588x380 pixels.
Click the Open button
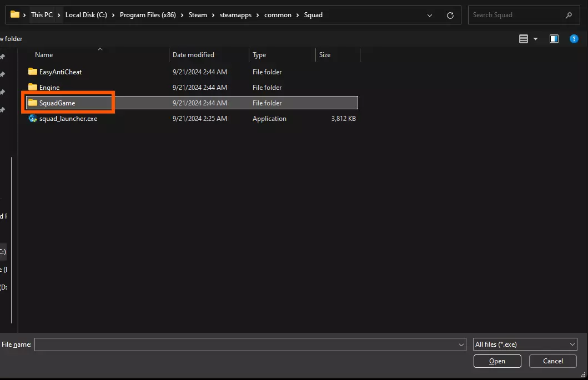[x=497, y=361]
